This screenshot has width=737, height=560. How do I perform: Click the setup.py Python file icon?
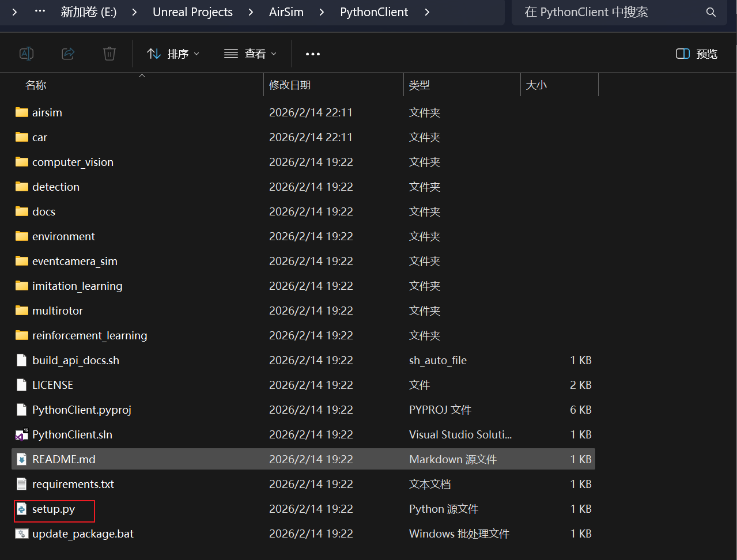click(22, 509)
